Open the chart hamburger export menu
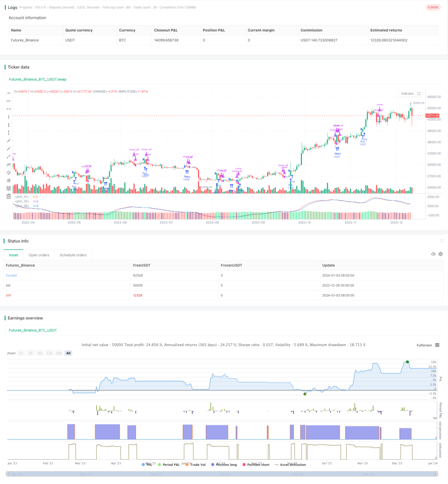This screenshot has width=448, height=484. [x=437, y=345]
